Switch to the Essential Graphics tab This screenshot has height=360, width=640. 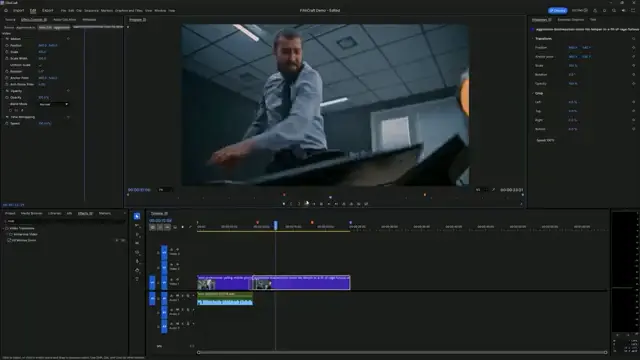(571, 20)
